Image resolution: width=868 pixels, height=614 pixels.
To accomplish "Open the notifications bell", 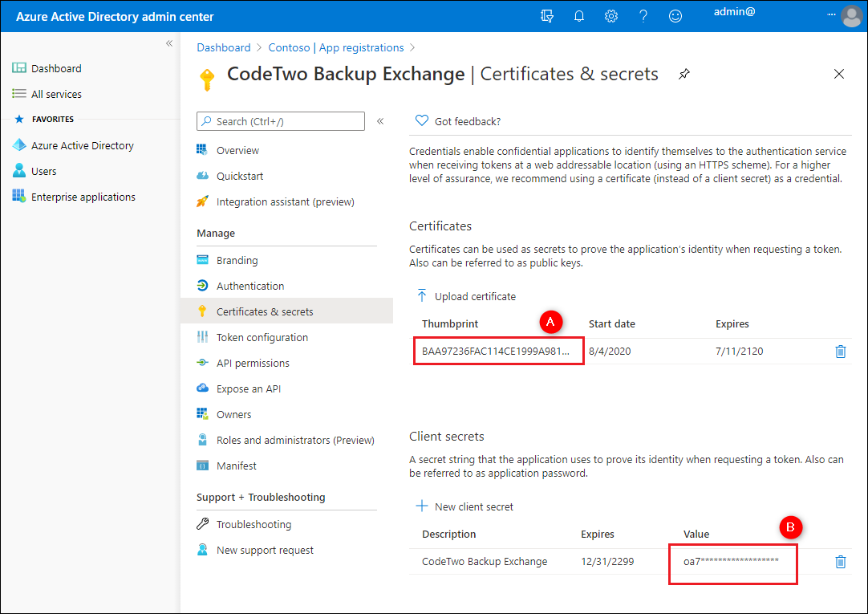I will tap(579, 16).
